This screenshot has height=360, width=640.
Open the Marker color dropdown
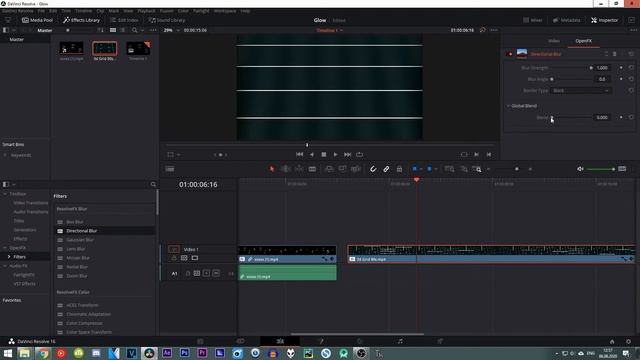(436, 169)
